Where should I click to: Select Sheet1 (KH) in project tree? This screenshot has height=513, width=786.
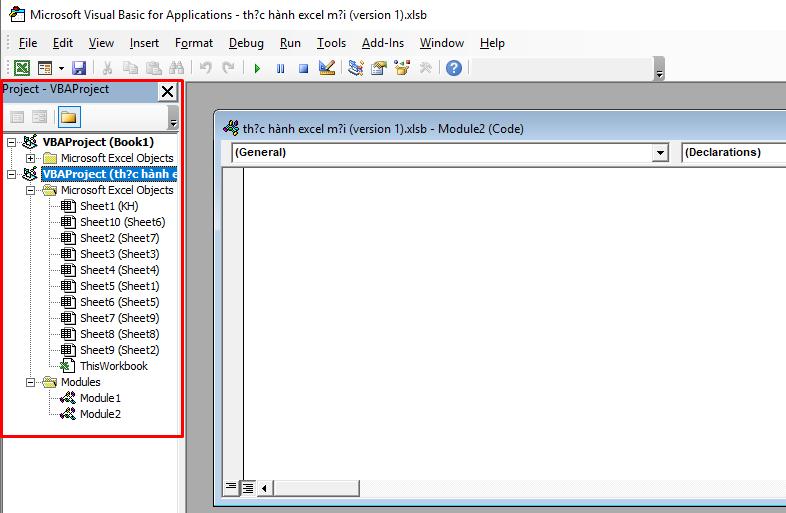pyautogui.click(x=109, y=206)
